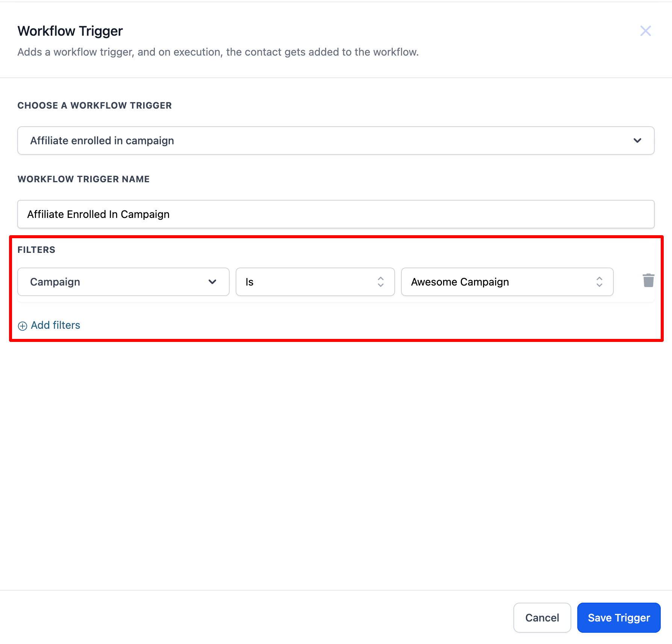The width and height of the screenshot is (672, 644).
Task: Click the Workflow Trigger dialog title
Action: (70, 31)
